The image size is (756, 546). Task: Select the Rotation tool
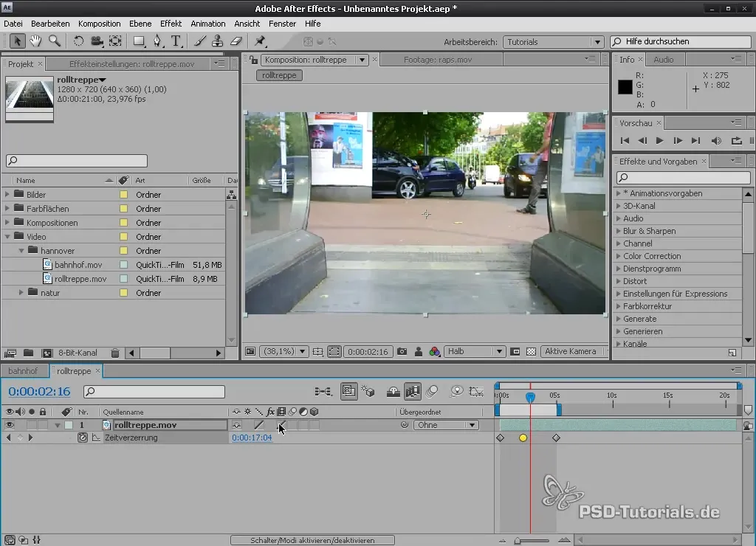pyautogui.click(x=78, y=41)
